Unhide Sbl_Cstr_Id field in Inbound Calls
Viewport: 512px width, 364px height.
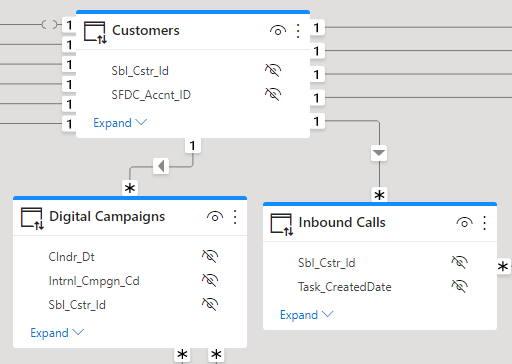pos(460,262)
